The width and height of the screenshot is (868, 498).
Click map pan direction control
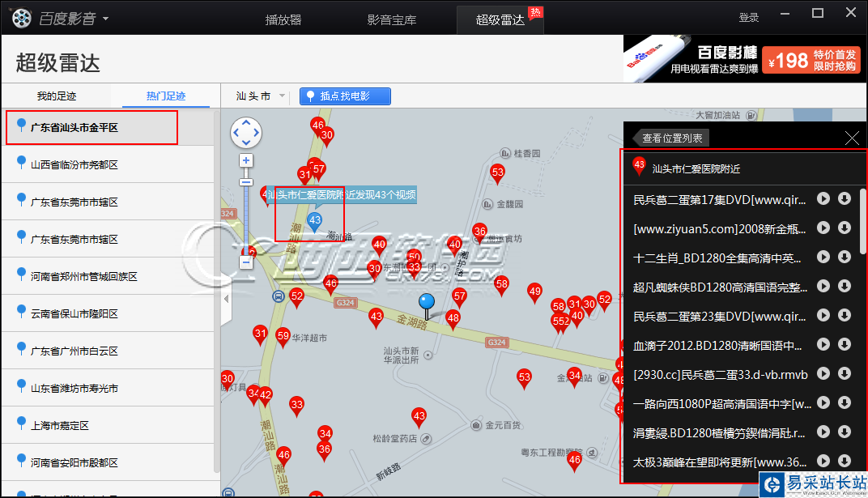point(246,133)
